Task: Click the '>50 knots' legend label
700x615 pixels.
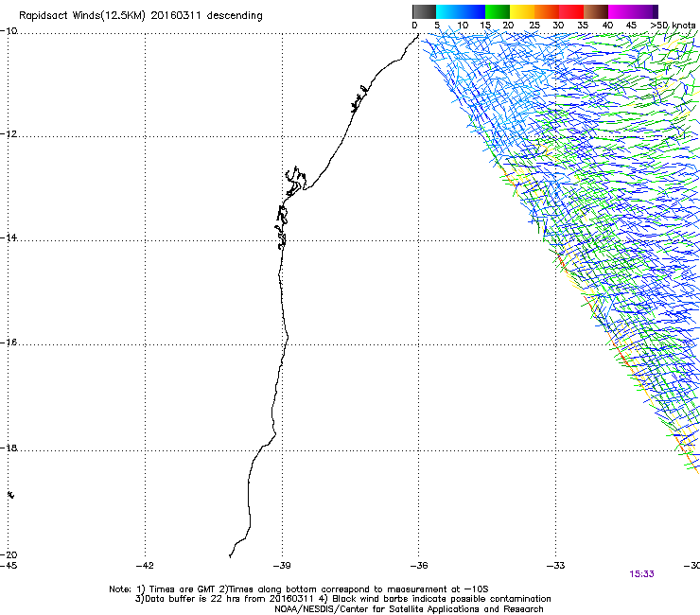Action: (x=673, y=26)
